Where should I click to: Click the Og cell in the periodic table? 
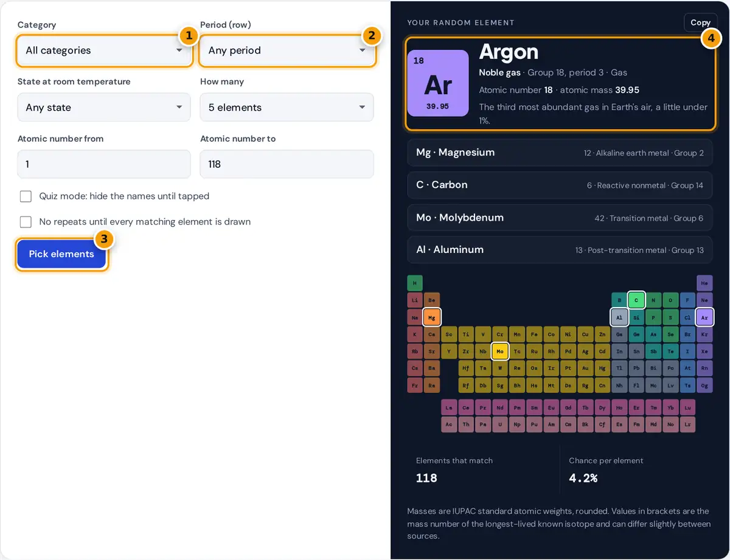tap(704, 385)
